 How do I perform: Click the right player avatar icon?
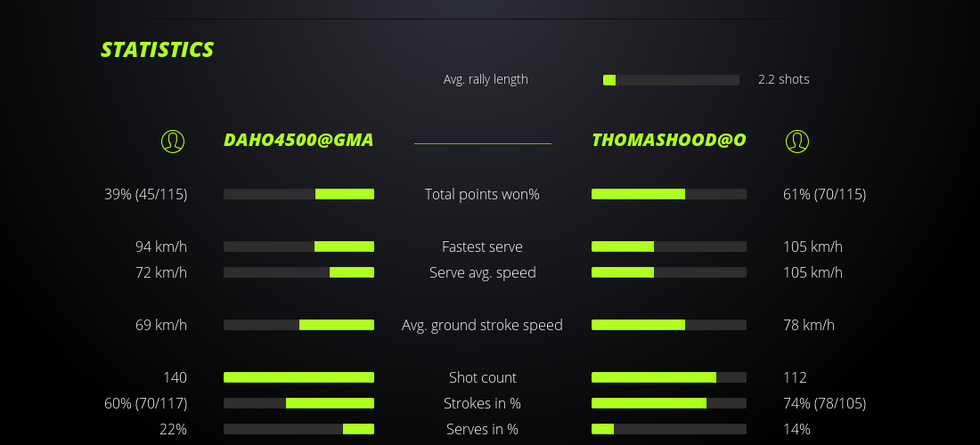pos(797,142)
